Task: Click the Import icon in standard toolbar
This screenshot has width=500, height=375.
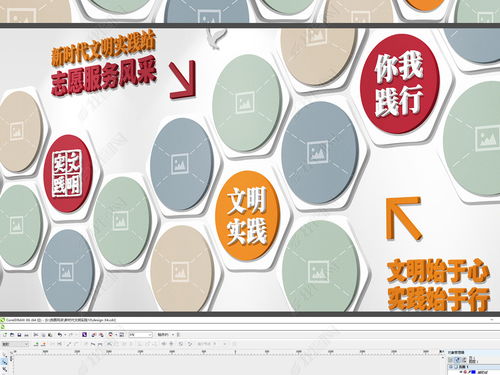Action: coord(94,335)
